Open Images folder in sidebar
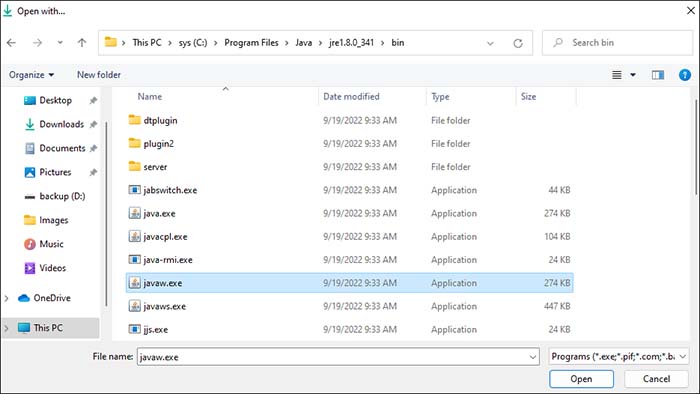The width and height of the screenshot is (700, 394). (x=54, y=220)
